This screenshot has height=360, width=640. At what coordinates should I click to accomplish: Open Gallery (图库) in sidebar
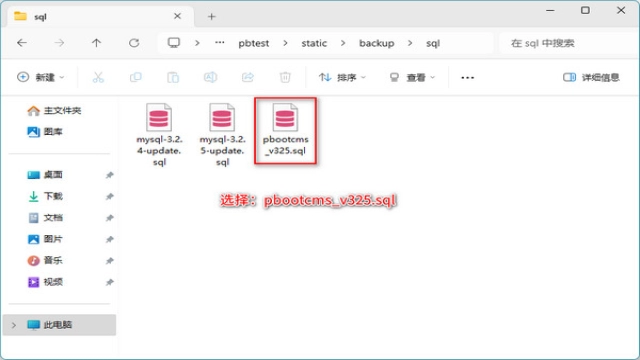[45, 131]
